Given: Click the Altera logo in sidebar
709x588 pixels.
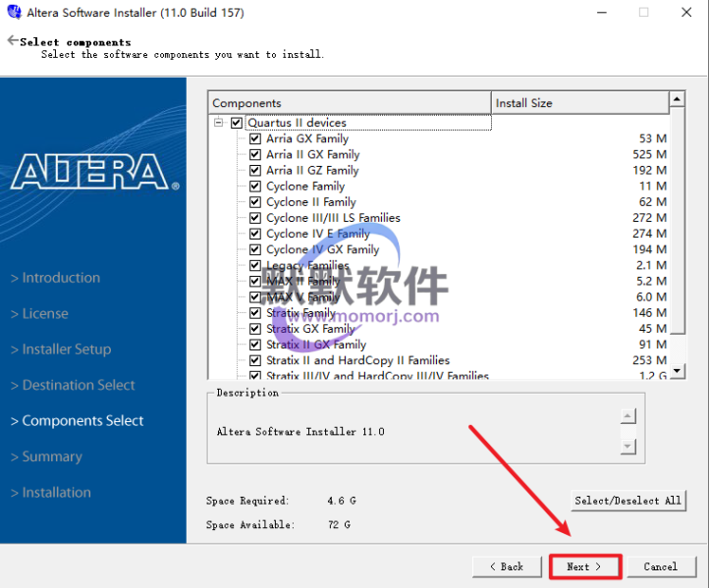Looking at the screenshot, I should pos(95,171).
